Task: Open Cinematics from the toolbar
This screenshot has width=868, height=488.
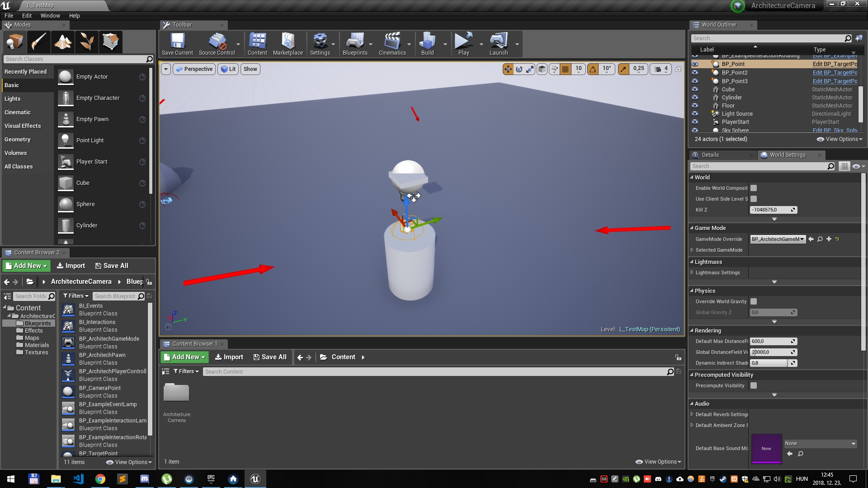Action: pos(392,43)
